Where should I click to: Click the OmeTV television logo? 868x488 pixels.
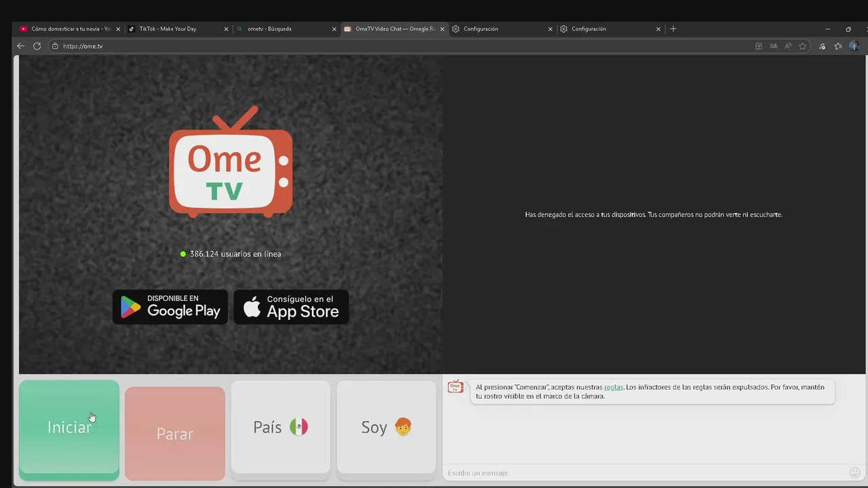click(x=231, y=161)
